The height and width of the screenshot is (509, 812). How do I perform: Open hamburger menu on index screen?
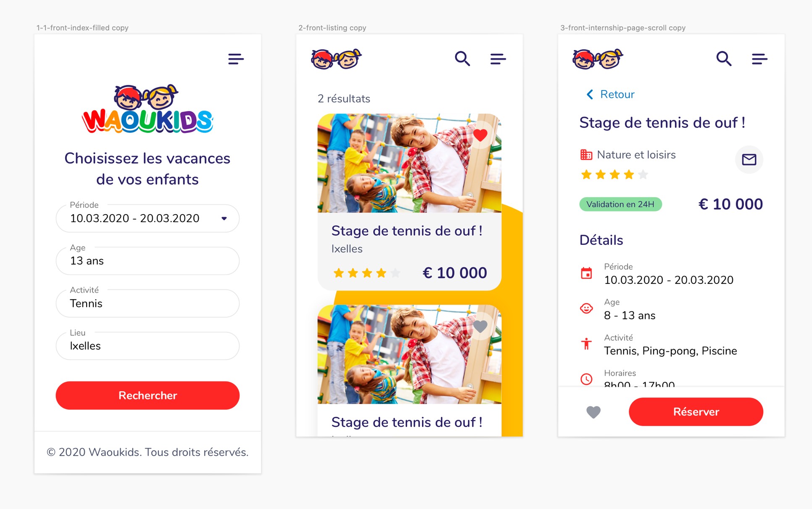[x=236, y=59]
